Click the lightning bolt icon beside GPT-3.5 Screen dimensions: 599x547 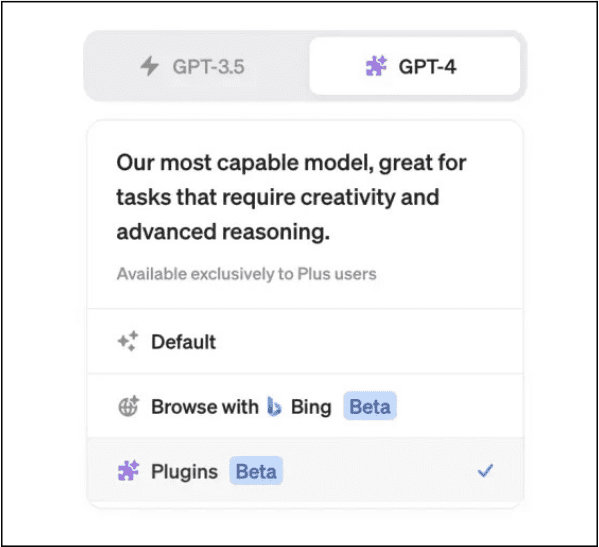[149, 66]
